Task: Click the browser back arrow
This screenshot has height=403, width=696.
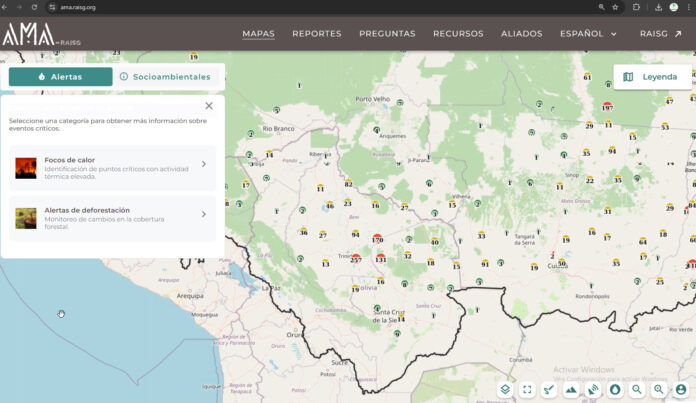Action: tap(4, 7)
